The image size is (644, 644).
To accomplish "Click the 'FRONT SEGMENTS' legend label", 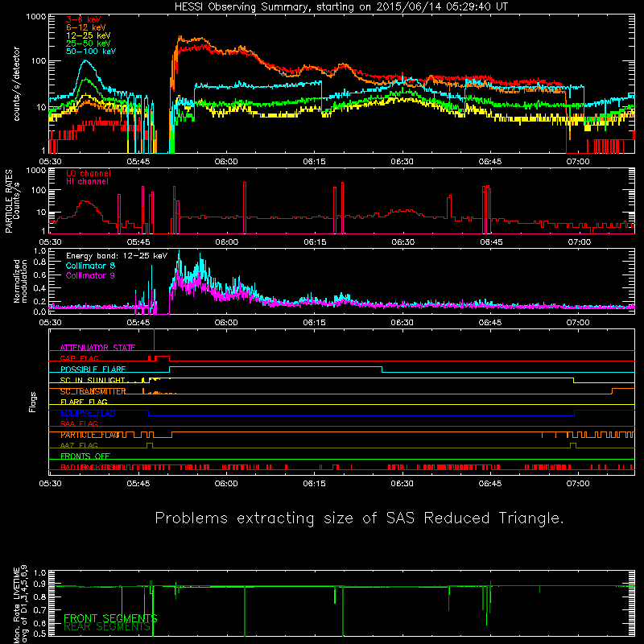I will click(x=110, y=618).
